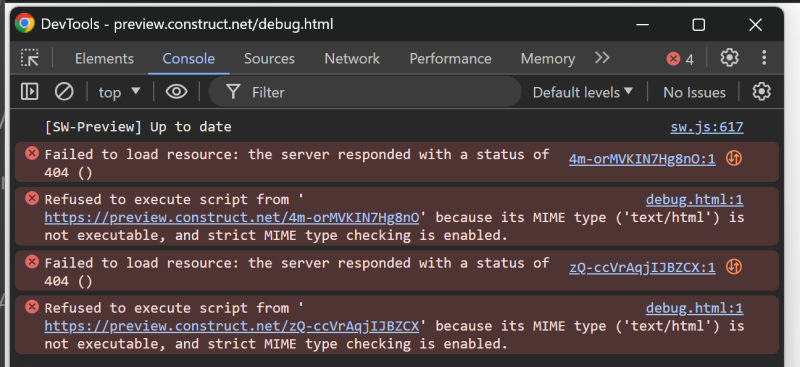The image size is (800, 367).
Task: Expand the more tabs double-chevron
Action: coord(603,58)
